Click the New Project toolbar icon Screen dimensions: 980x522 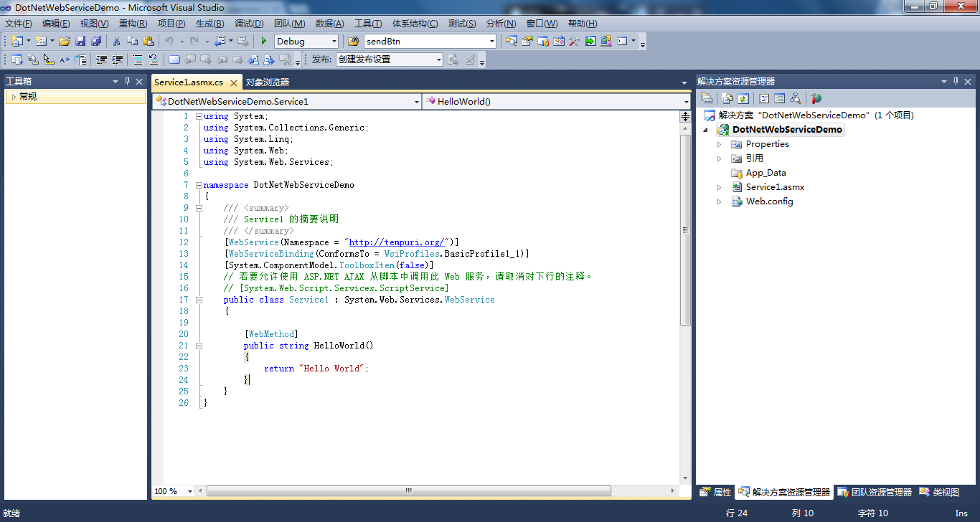(17, 41)
